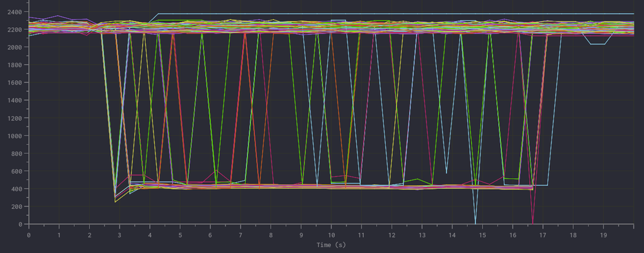The width and height of the screenshot is (644, 253).
Task: Click the 14 tick label on time axis
Action: tap(452, 236)
